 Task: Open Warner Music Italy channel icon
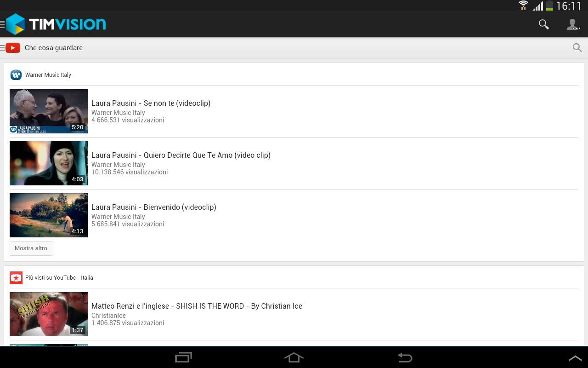pyautogui.click(x=16, y=75)
